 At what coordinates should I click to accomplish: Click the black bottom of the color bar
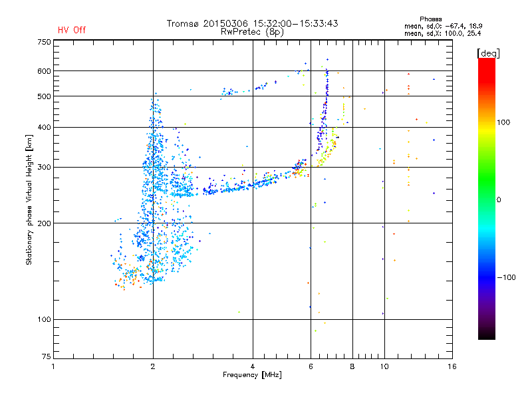(487, 334)
